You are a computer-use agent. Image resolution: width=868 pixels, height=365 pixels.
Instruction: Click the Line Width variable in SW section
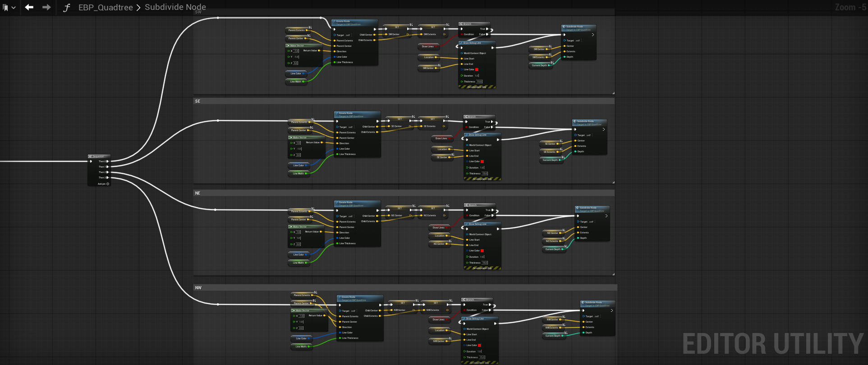click(x=296, y=82)
